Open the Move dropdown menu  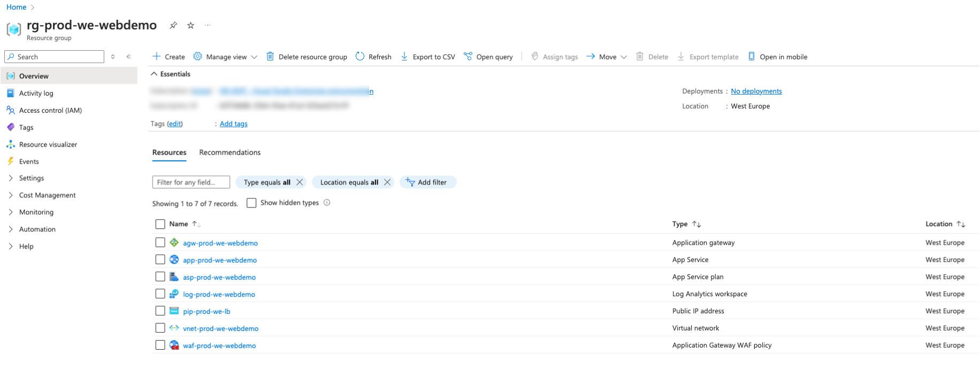[x=607, y=57]
